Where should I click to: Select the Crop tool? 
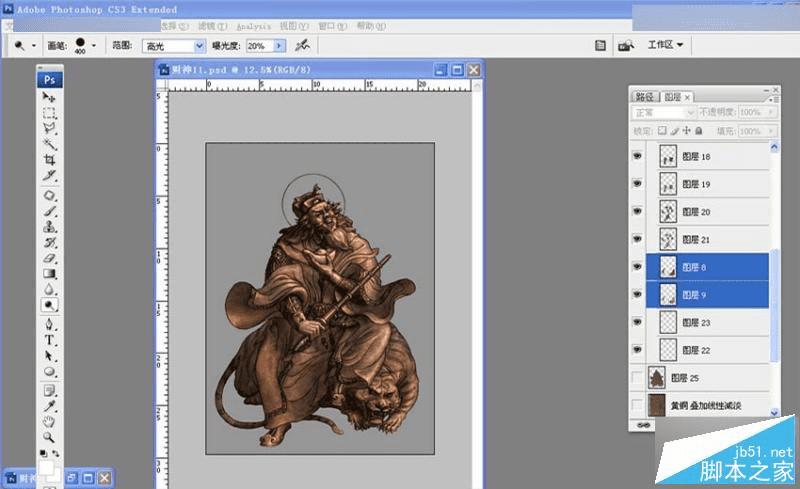pyautogui.click(x=49, y=159)
